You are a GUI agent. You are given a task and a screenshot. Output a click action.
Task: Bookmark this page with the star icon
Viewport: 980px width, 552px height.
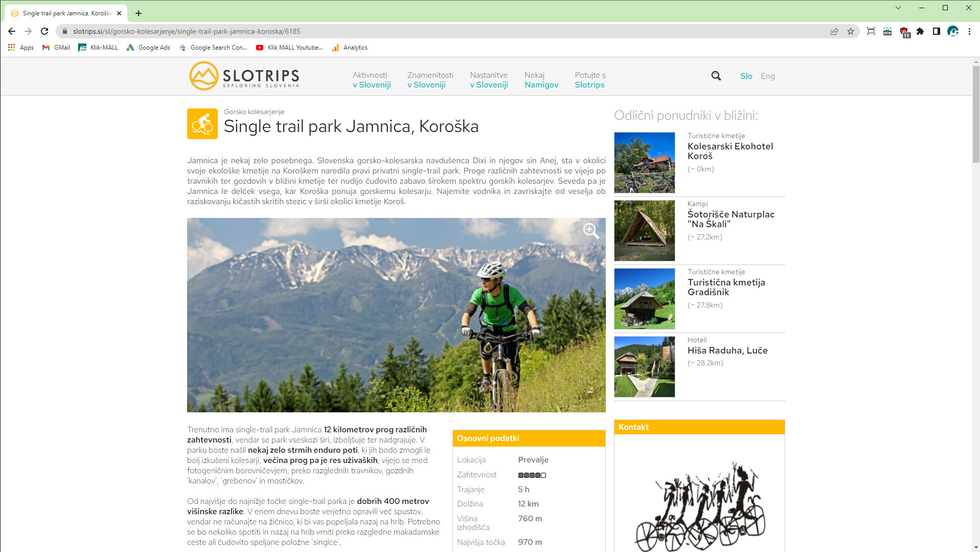[851, 31]
